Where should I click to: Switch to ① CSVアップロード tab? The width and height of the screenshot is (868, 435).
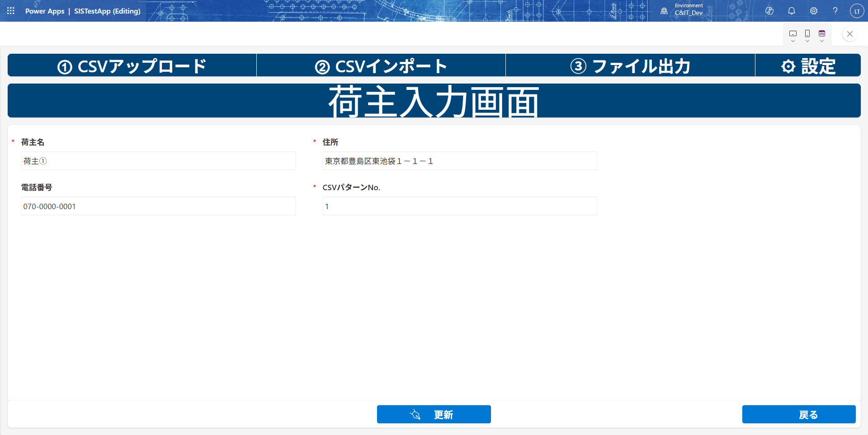coord(132,66)
